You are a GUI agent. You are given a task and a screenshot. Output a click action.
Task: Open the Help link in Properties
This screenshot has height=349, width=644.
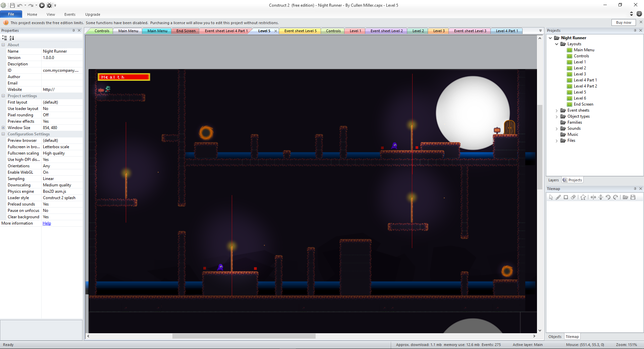[47, 223]
